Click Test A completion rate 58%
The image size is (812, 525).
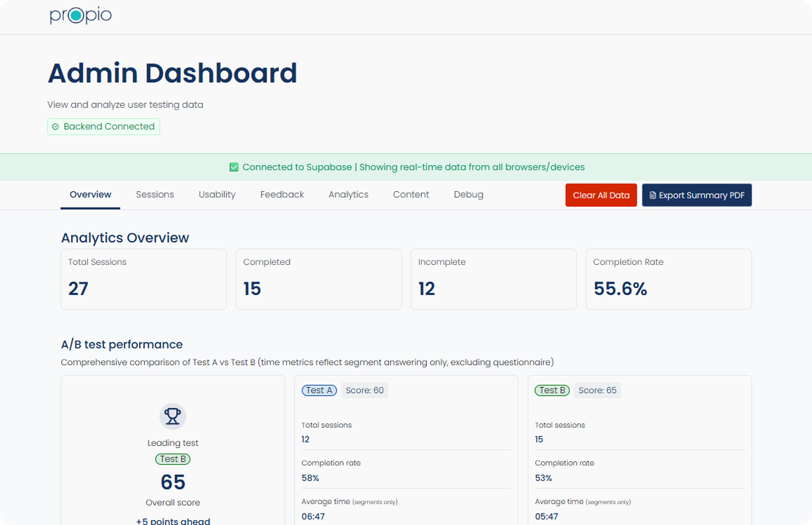click(x=310, y=478)
